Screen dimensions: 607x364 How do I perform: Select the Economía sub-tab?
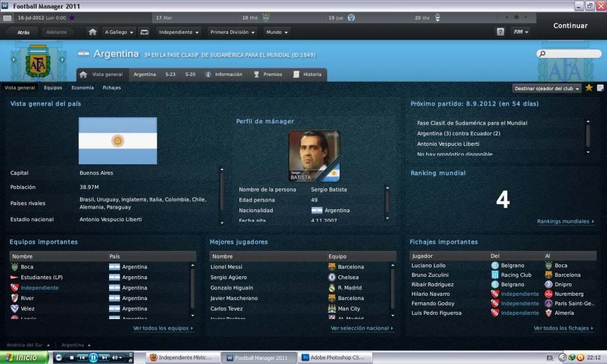pos(82,88)
